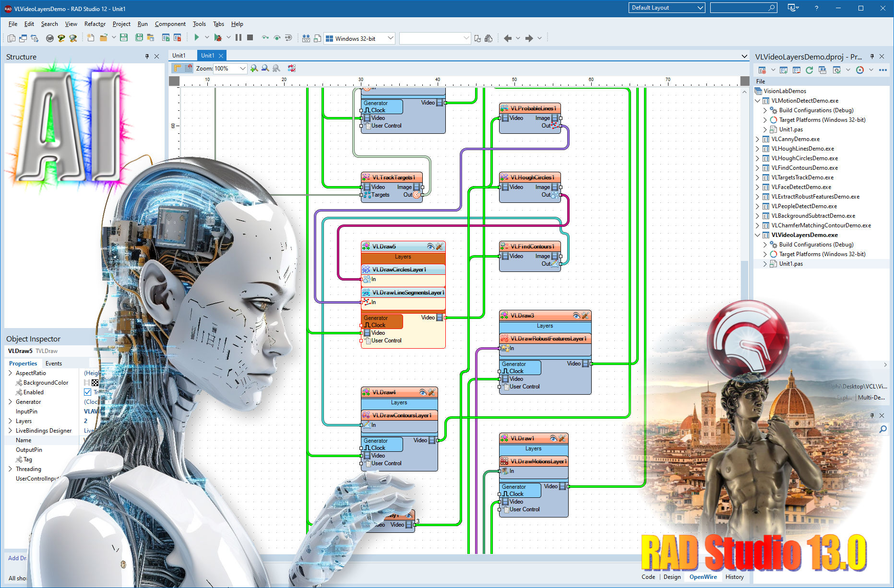The width and height of the screenshot is (894, 588).
Task: Expand the VLCannyDemo.exe project node
Action: 758,139
